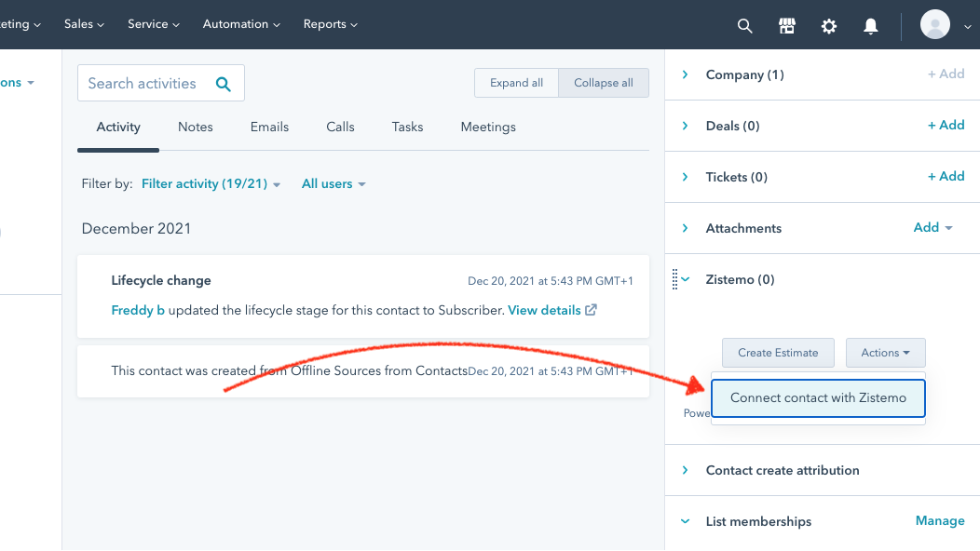The height and width of the screenshot is (551, 980).
Task: Click the Expand all button
Action: point(516,83)
